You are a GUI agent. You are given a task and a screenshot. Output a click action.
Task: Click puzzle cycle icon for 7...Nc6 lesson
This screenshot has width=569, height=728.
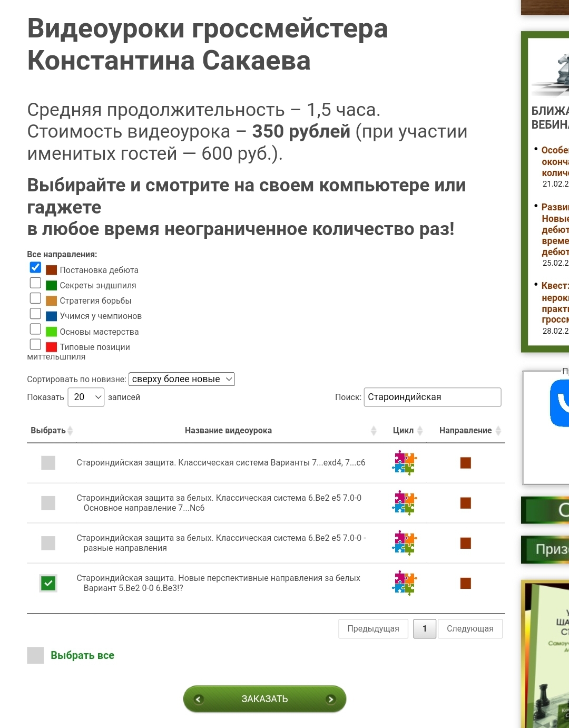(x=404, y=503)
